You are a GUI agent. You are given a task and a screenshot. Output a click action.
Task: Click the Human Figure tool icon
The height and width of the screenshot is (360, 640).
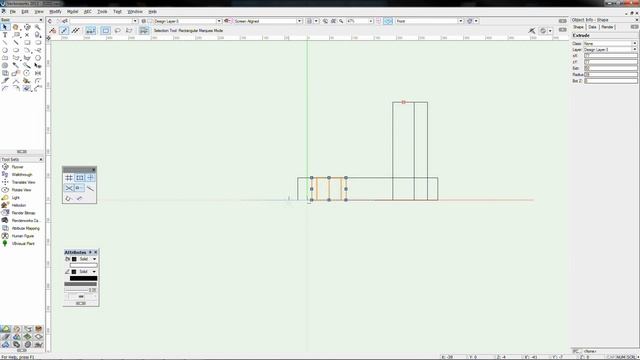coord(5,236)
